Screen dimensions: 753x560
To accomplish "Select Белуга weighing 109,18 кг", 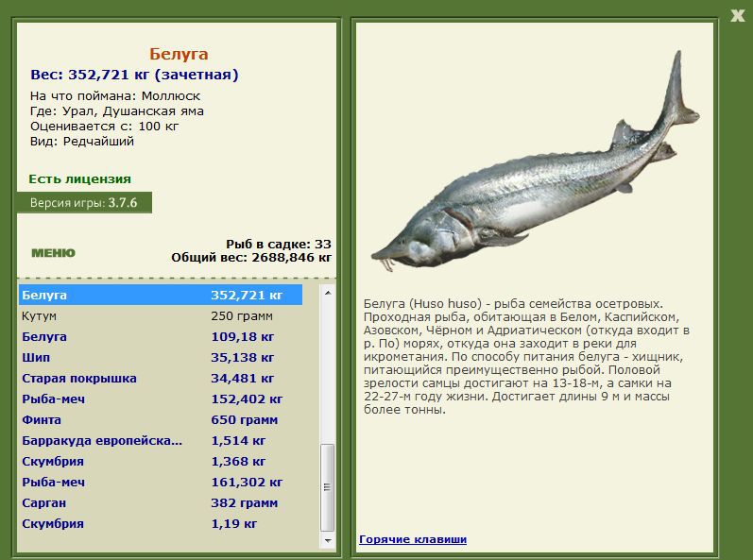I will (x=161, y=336).
